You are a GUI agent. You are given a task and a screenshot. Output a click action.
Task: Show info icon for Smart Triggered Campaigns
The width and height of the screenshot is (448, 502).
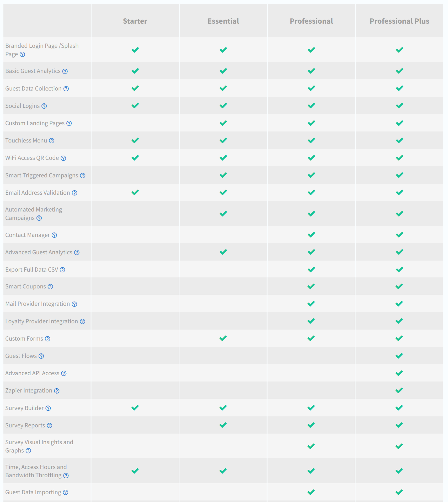[x=83, y=176]
